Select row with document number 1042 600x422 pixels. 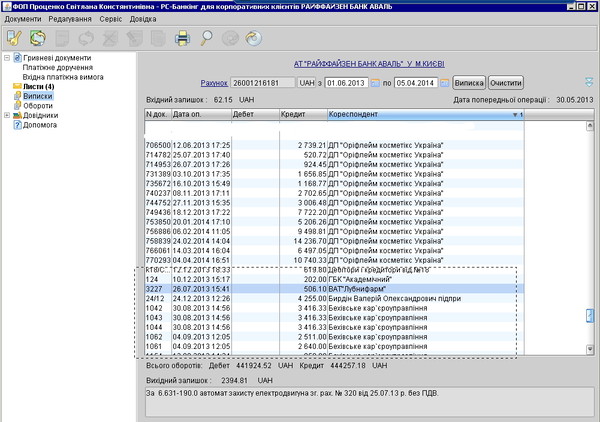tap(334, 308)
